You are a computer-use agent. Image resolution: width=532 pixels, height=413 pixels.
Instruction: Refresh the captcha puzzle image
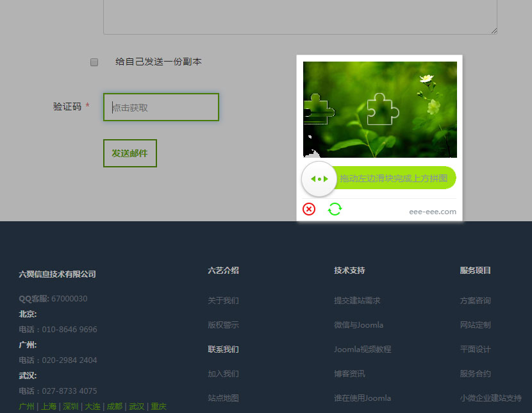coord(335,209)
